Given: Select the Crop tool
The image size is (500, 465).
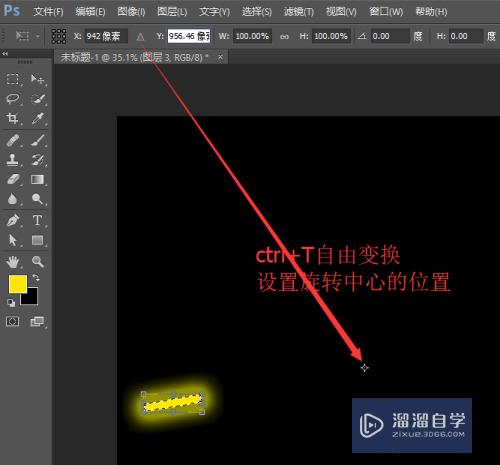Looking at the screenshot, I should coord(13,118).
